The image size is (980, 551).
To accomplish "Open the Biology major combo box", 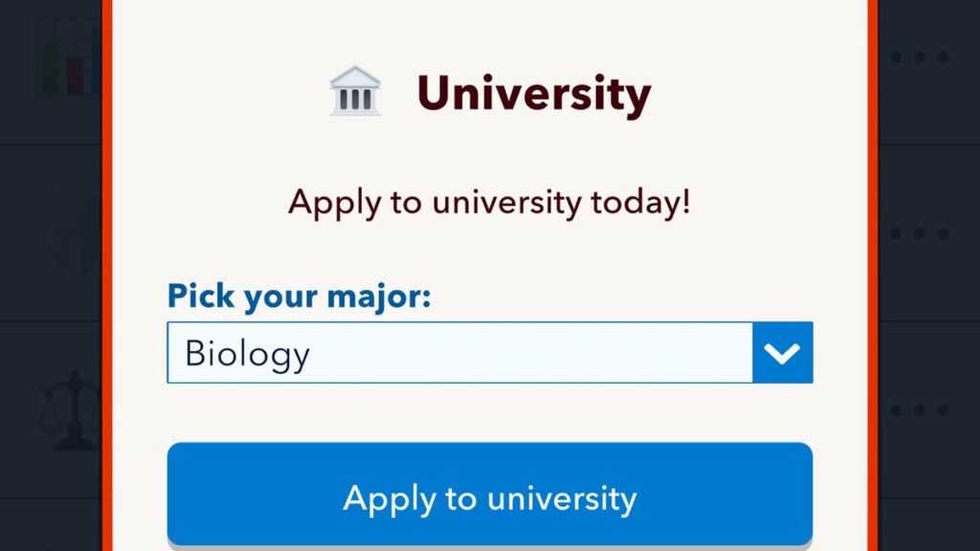I will coord(459,353).
